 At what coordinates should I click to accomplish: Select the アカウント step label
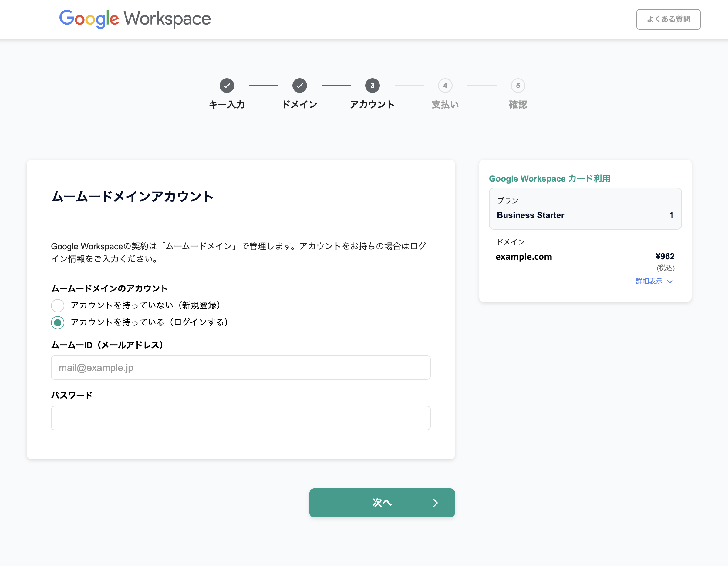coord(372,105)
